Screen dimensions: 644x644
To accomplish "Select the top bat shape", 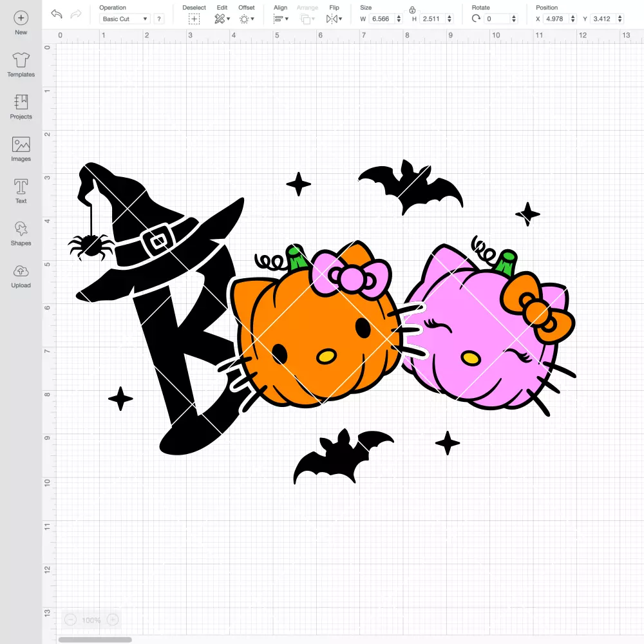I will click(x=411, y=187).
